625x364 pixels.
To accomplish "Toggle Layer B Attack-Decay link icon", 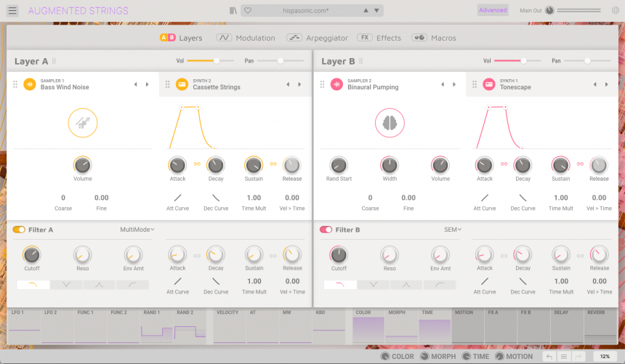I will click(504, 164).
